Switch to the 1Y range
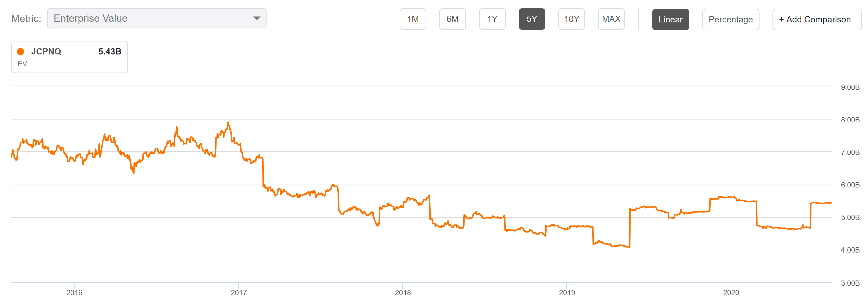The height and width of the screenshot is (300, 868). click(492, 19)
